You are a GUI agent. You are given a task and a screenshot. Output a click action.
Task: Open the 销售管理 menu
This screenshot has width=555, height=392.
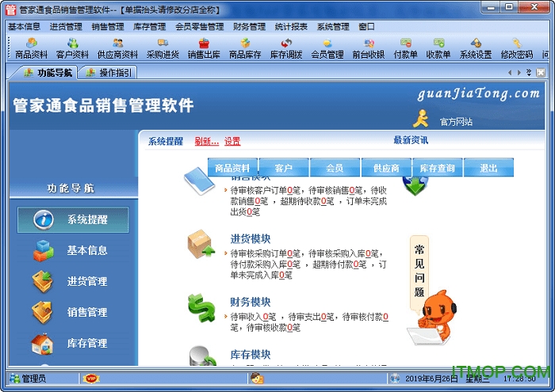tap(108, 26)
